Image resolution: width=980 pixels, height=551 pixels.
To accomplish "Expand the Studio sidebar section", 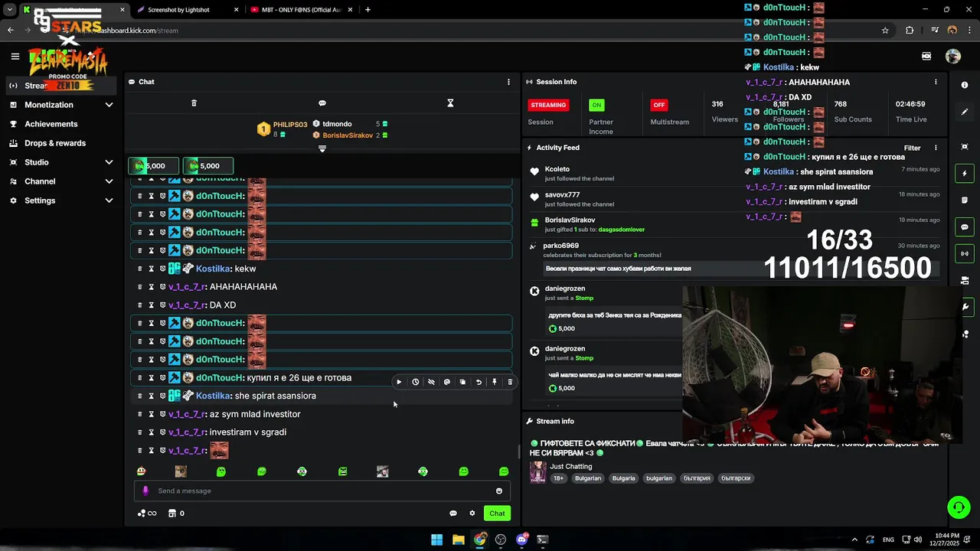I will coord(109,162).
